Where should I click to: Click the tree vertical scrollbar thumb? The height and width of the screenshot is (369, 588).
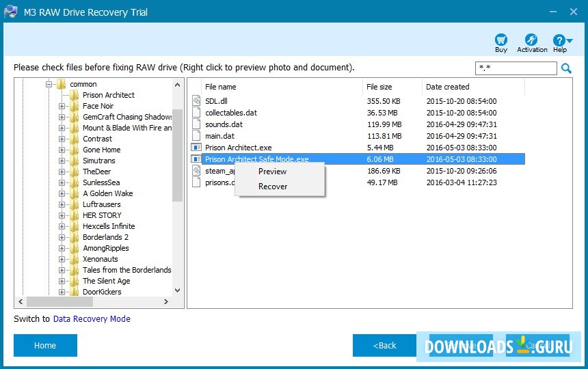tap(177, 155)
